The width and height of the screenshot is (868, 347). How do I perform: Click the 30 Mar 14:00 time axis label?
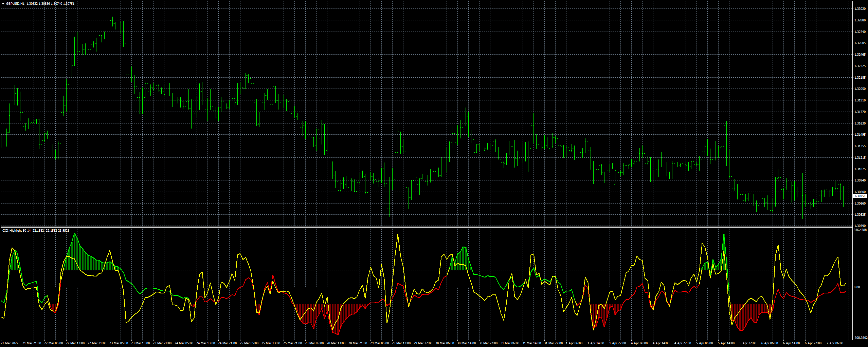[x=466, y=343]
